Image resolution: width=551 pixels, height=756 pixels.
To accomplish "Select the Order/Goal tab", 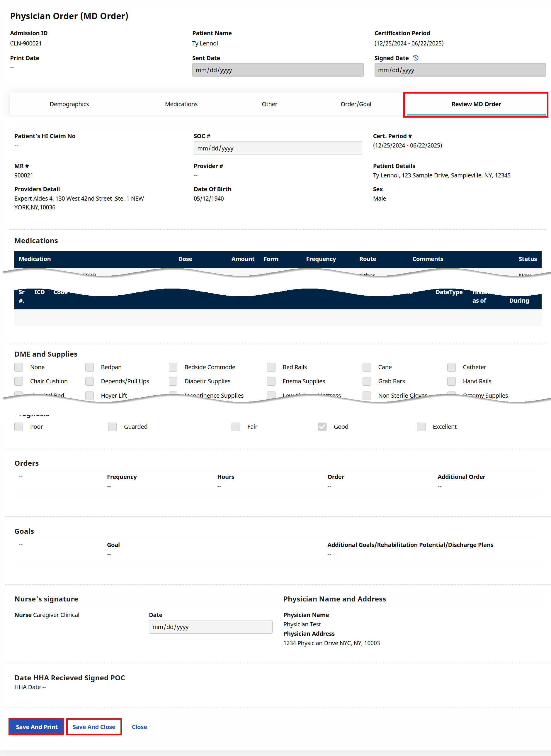I will pos(356,104).
